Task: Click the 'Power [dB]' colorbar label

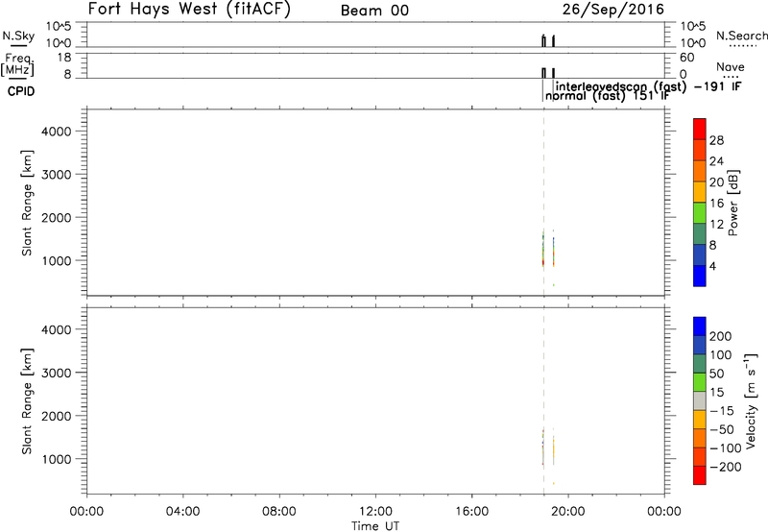Action: click(732, 203)
